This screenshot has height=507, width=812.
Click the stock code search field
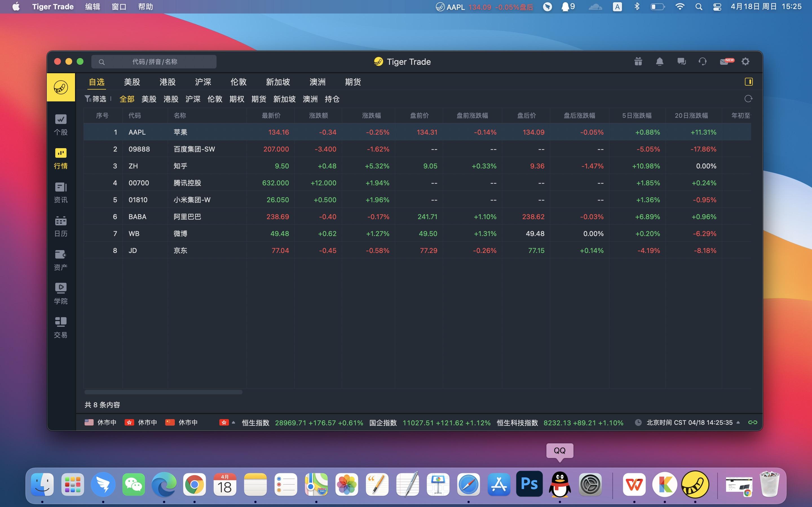point(154,62)
